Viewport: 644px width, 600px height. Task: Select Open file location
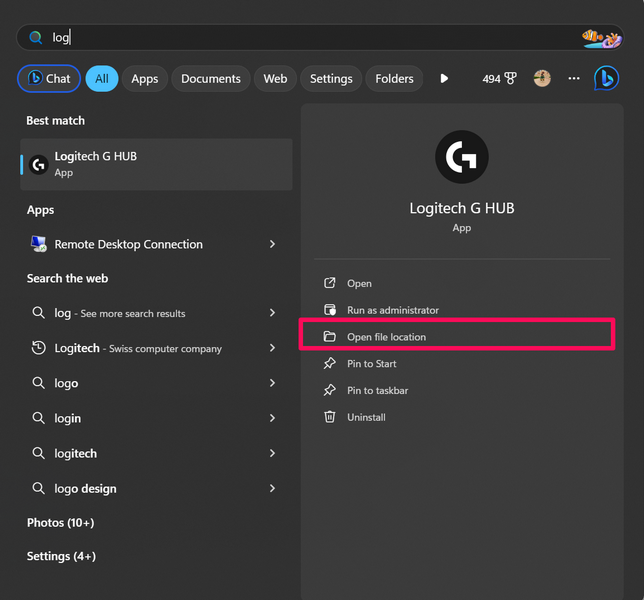pyautogui.click(x=386, y=337)
